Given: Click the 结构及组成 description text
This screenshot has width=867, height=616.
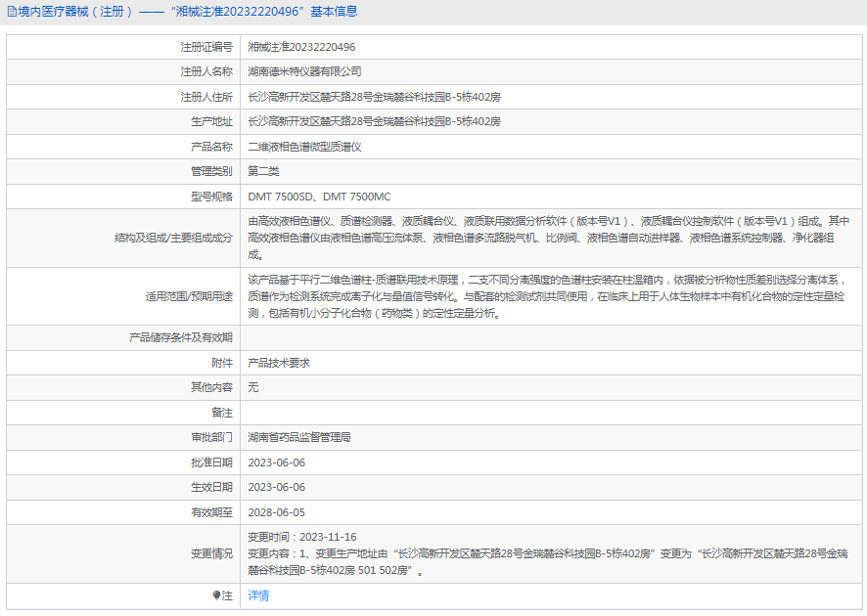Looking at the screenshot, I should [549, 239].
